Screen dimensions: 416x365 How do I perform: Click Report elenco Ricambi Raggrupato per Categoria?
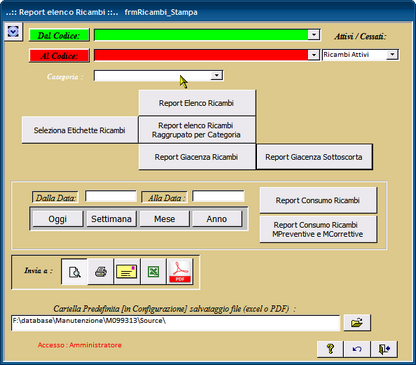197,130
